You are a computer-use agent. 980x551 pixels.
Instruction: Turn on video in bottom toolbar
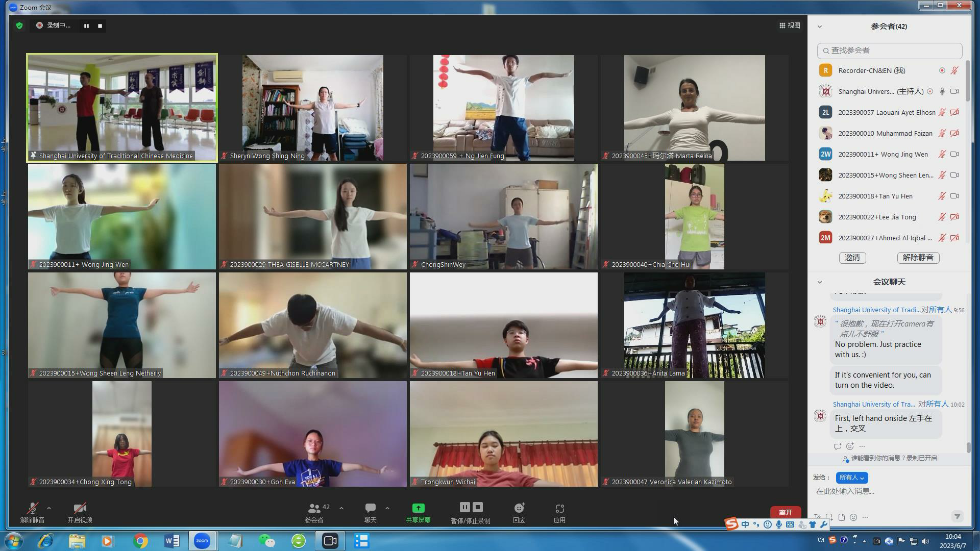coord(80,512)
